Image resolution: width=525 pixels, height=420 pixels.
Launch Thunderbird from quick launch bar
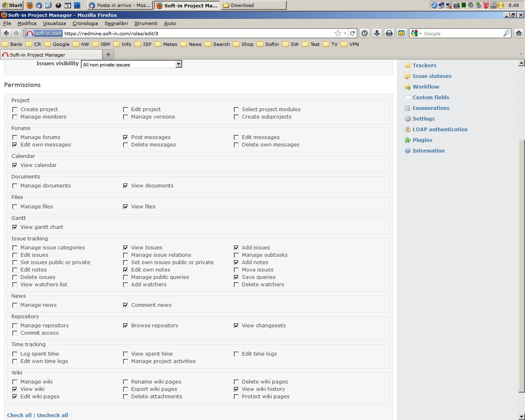[x=39, y=5]
